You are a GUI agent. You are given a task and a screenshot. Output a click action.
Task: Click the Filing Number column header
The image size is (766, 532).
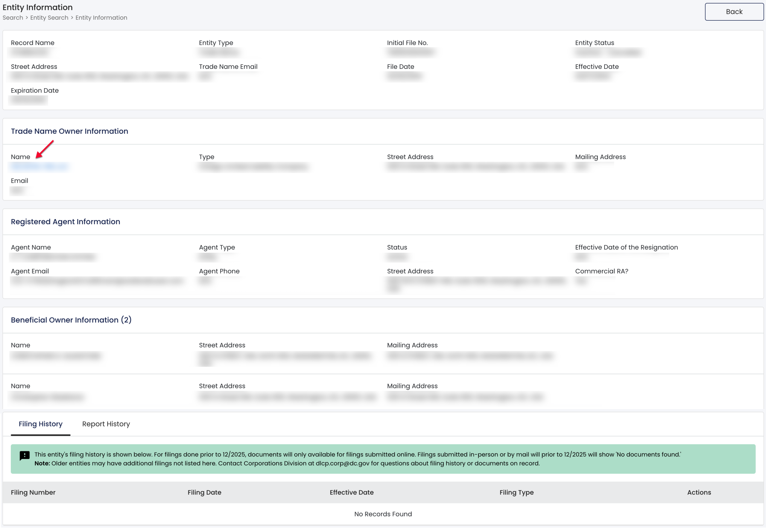33,492
